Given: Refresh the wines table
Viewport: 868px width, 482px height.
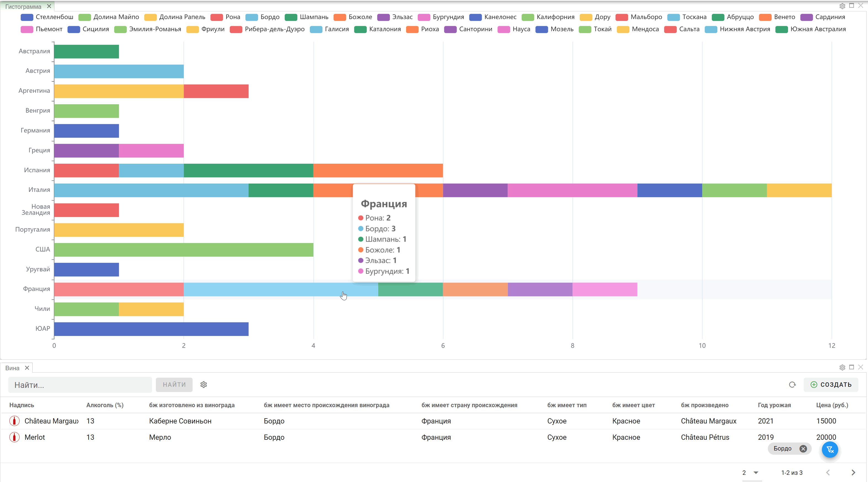Looking at the screenshot, I should click(x=792, y=385).
